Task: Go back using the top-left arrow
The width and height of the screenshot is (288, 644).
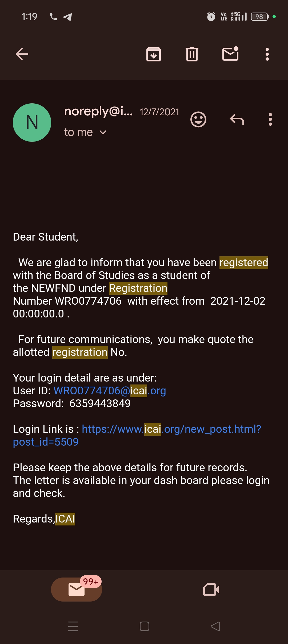Action: [22, 54]
